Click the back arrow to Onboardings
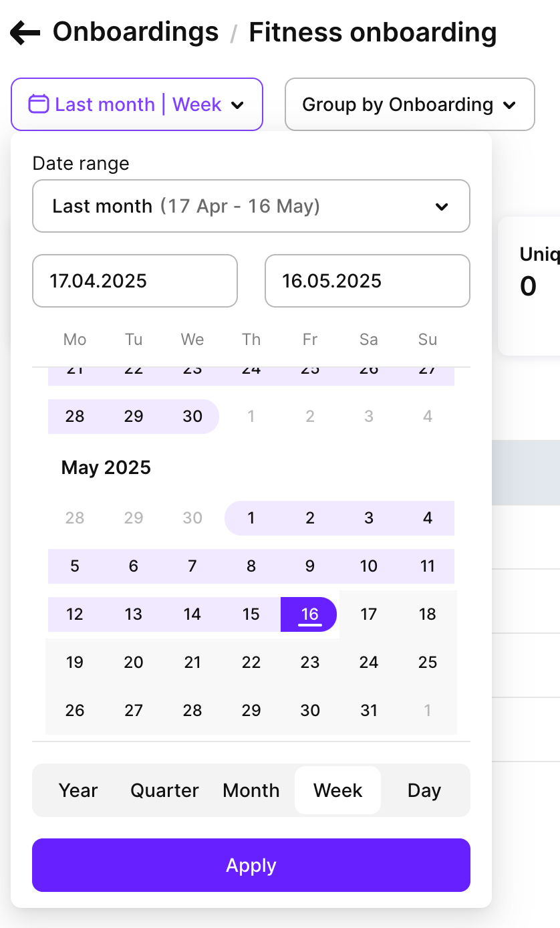This screenshot has height=928, width=560. click(24, 31)
